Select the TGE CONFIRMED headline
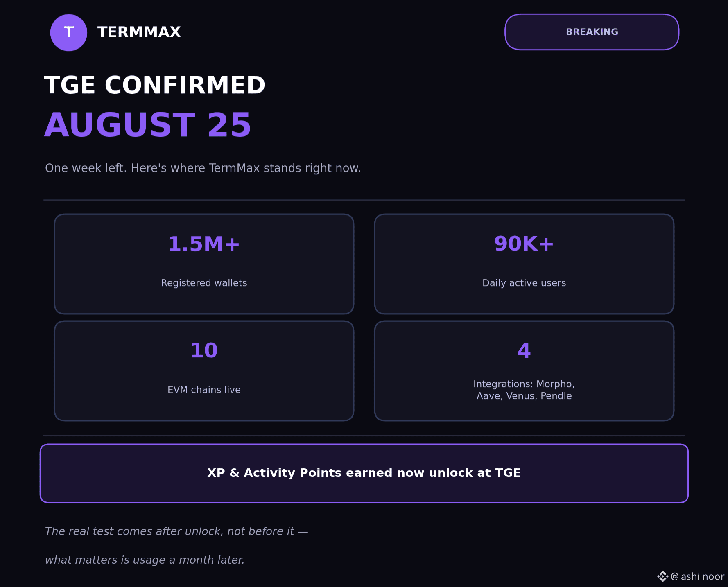 154,85
